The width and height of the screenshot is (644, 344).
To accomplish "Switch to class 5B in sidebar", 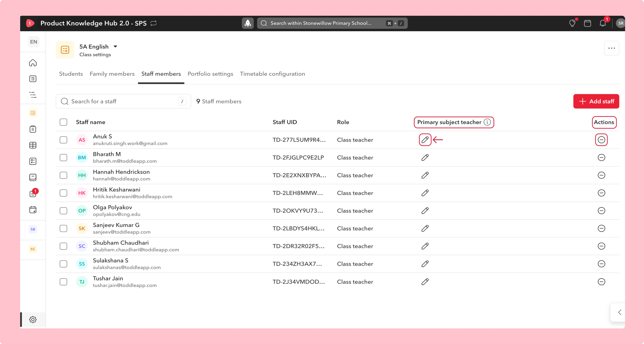I will click(33, 229).
